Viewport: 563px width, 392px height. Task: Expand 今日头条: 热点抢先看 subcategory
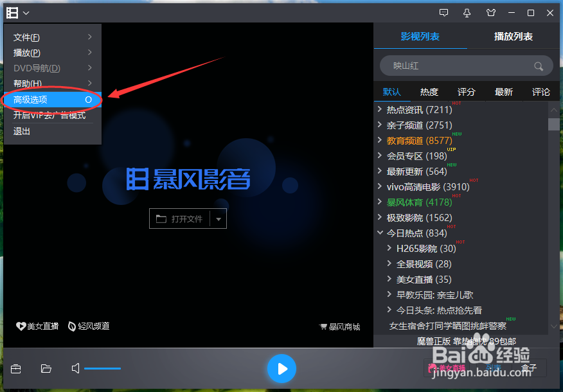[x=389, y=310]
